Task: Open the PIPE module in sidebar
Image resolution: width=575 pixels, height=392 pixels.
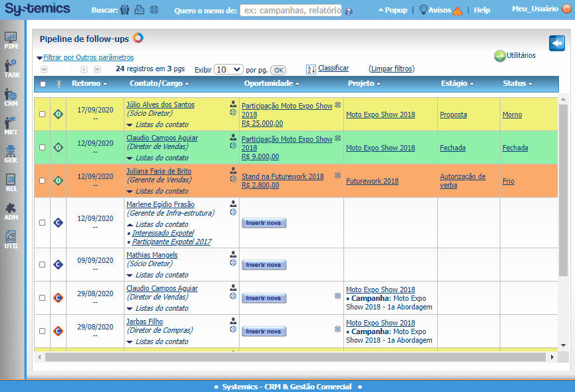Action: [x=11, y=40]
